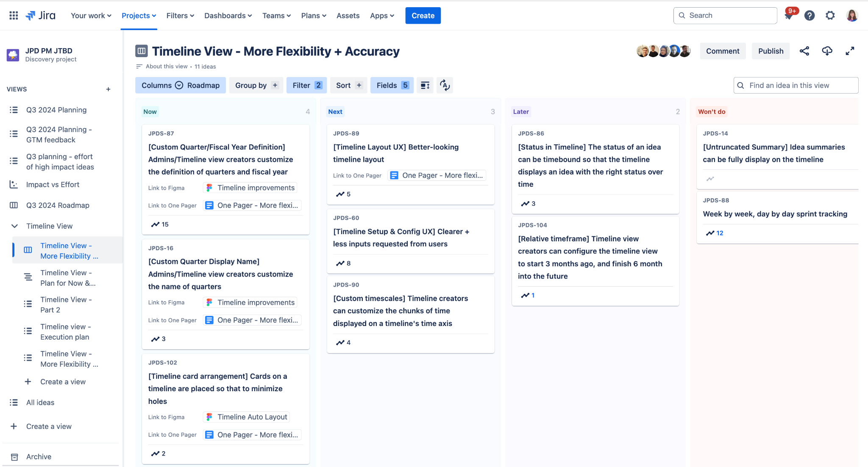Click the cloud download export icon
Viewport: 868px width, 467px height.
[x=827, y=51]
